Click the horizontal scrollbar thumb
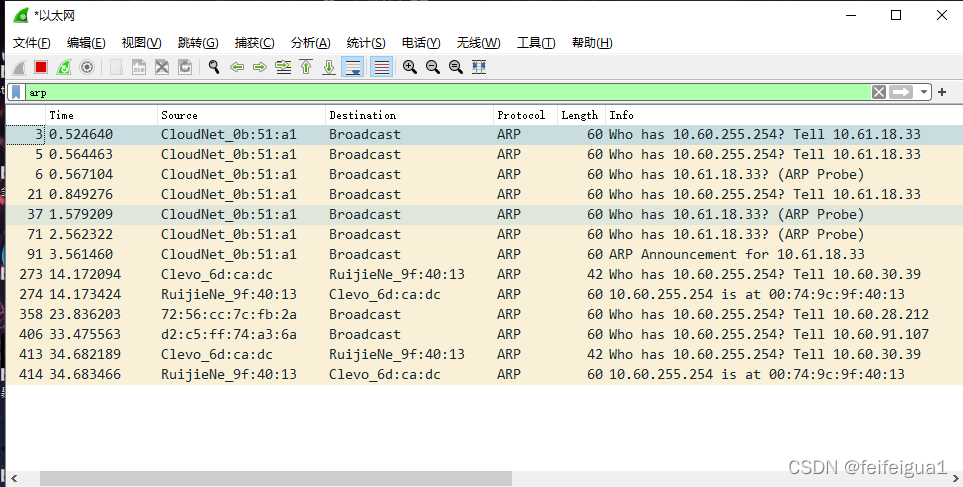 coord(276,478)
